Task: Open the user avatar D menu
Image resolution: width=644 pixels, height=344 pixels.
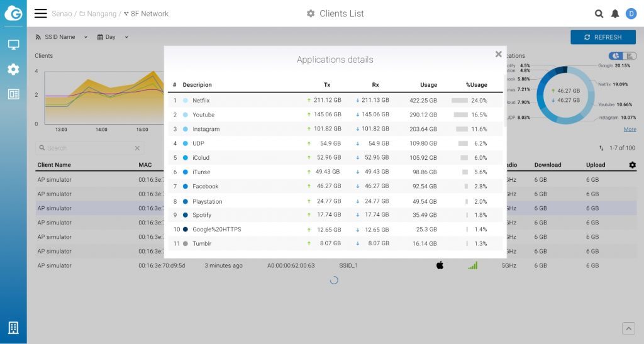Action: point(631,14)
